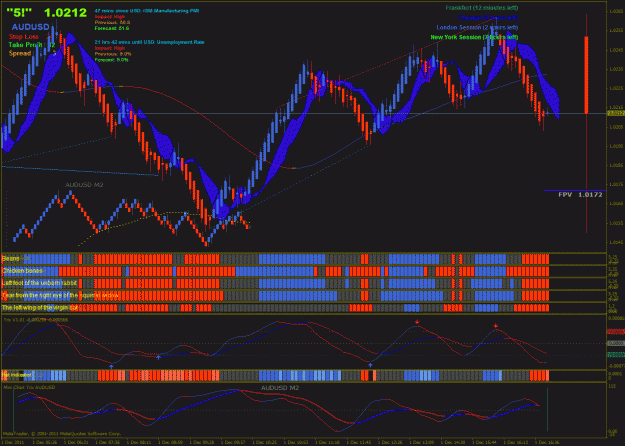The height and width of the screenshot is (446, 625).
Task: Select The left wing of the virgin row label
Action: click(39, 308)
